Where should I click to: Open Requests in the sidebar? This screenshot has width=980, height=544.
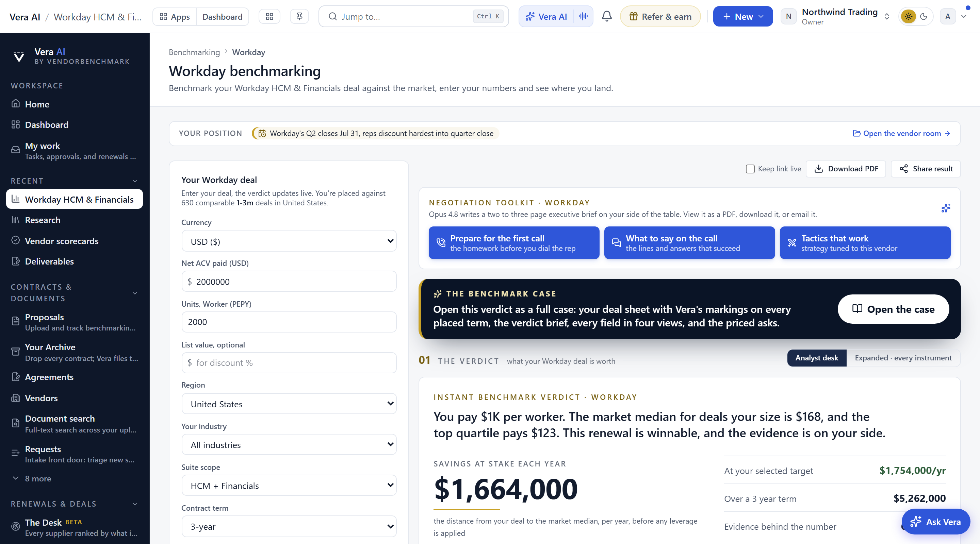click(75, 454)
